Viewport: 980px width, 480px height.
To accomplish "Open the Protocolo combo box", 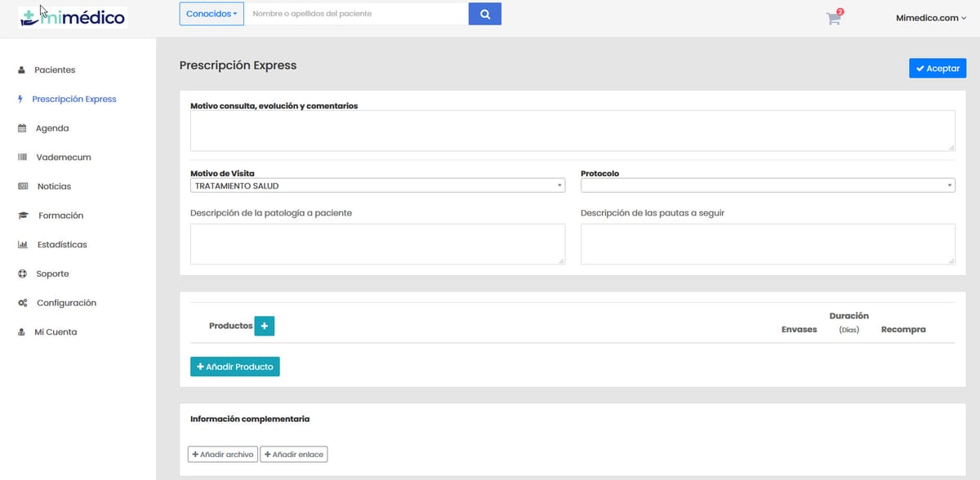I will click(767, 186).
